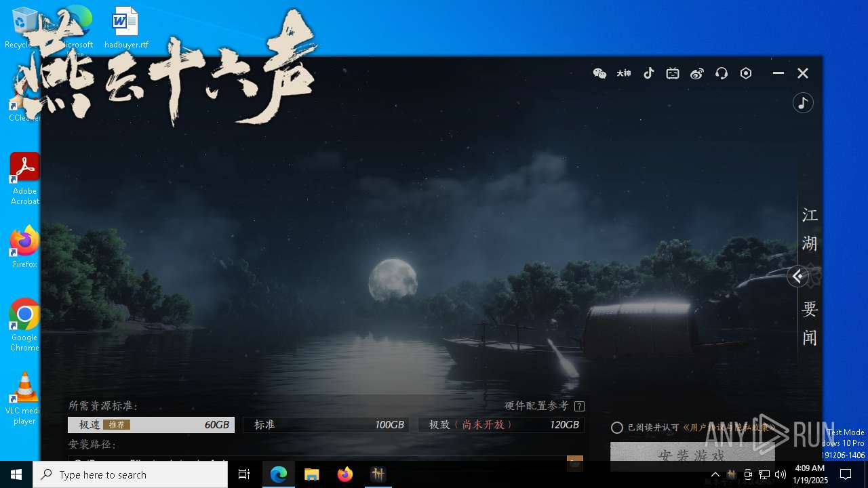Open Microsoft Edge from taskbar
This screenshot has height=488, width=868.
click(x=279, y=474)
